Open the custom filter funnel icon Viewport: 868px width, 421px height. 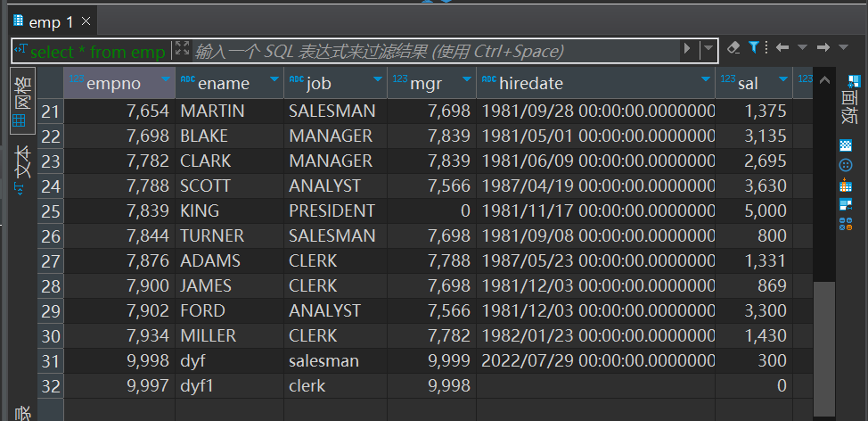tap(753, 47)
